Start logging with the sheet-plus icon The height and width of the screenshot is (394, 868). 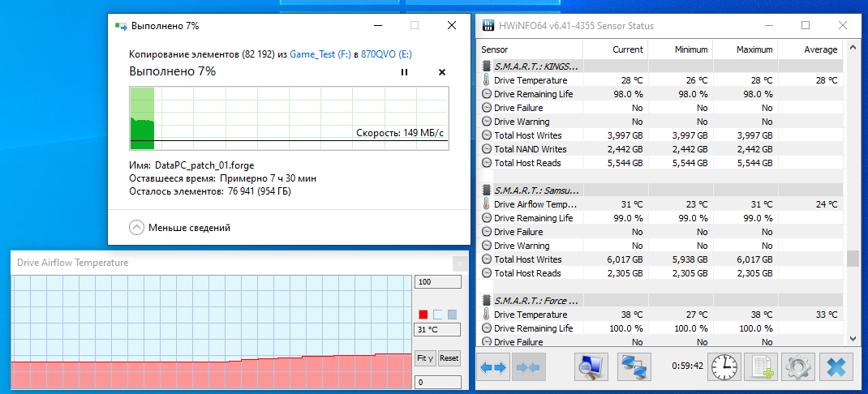[x=761, y=367]
